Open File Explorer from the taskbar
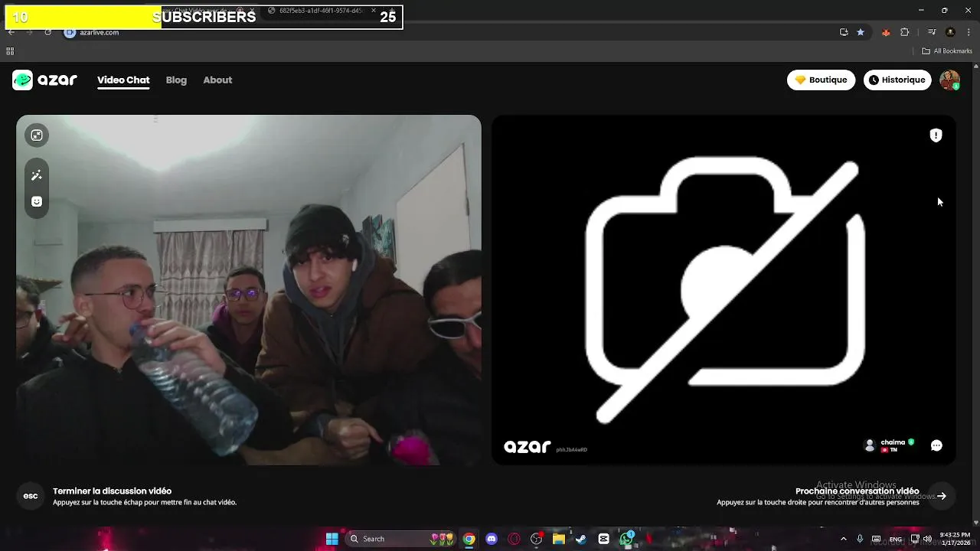The height and width of the screenshot is (551, 980). (559, 539)
